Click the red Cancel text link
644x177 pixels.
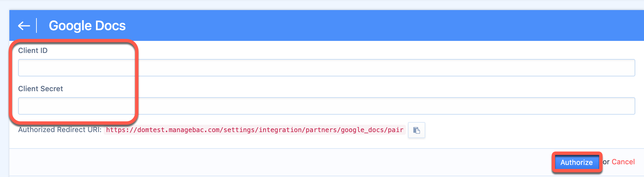pyautogui.click(x=623, y=162)
